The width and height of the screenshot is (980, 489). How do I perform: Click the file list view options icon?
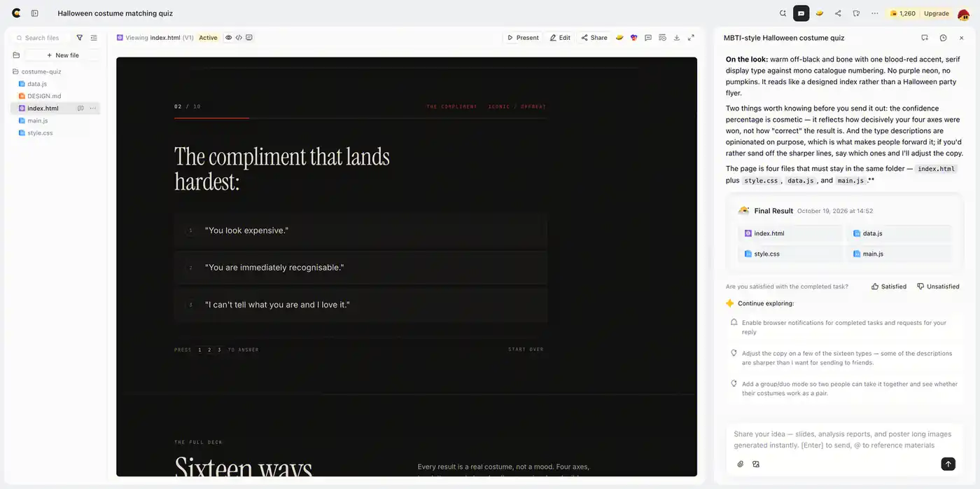pyautogui.click(x=94, y=38)
